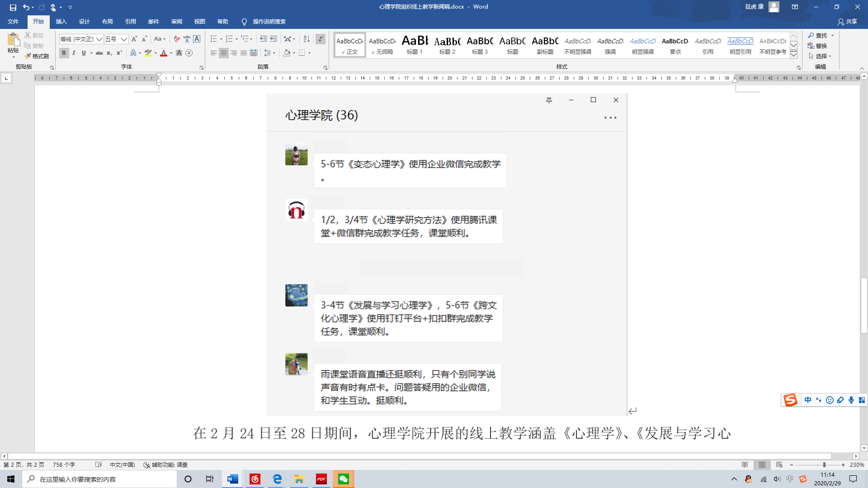868x488 pixels.
Task: Open the font name dropdown
Action: [99, 39]
